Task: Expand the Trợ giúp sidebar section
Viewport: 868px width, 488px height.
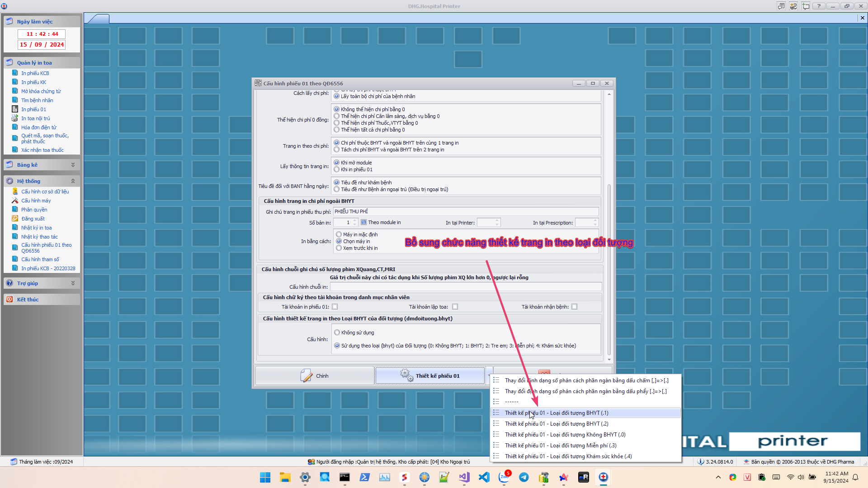Action: tap(73, 283)
